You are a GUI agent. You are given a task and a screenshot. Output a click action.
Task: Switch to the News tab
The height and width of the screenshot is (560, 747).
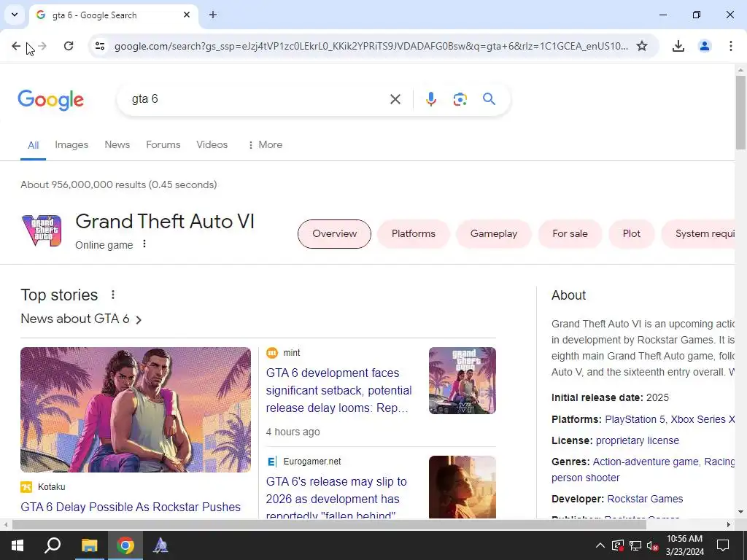pos(117,145)
